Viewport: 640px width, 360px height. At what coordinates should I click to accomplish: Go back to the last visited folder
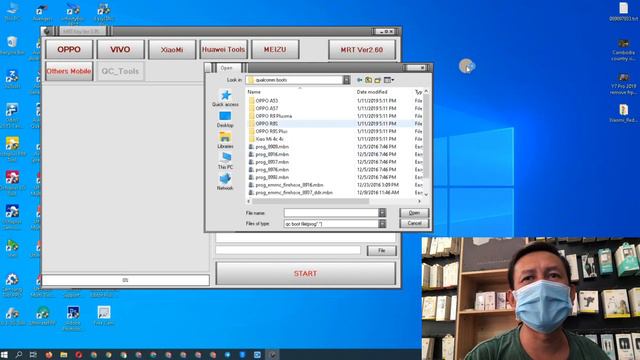coord(360,80)
